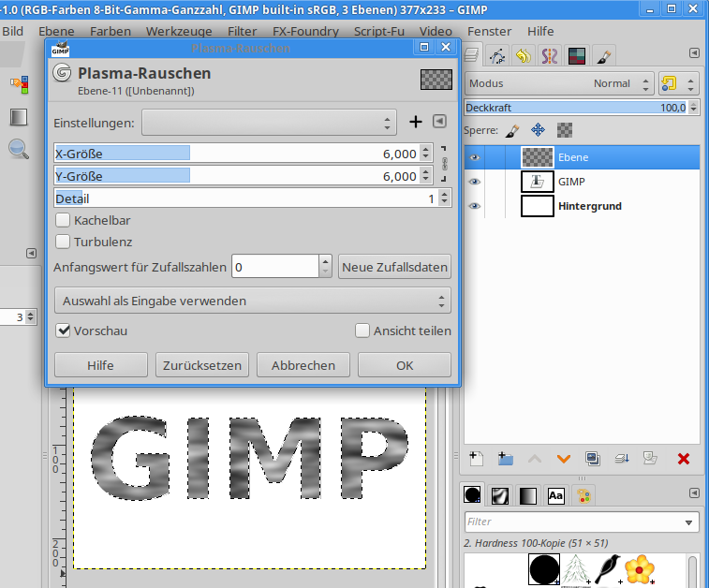Screen dimensions: 709x588
Task: Lock alpha channel with the checkerboard icon
Action: tap(565, 131)
